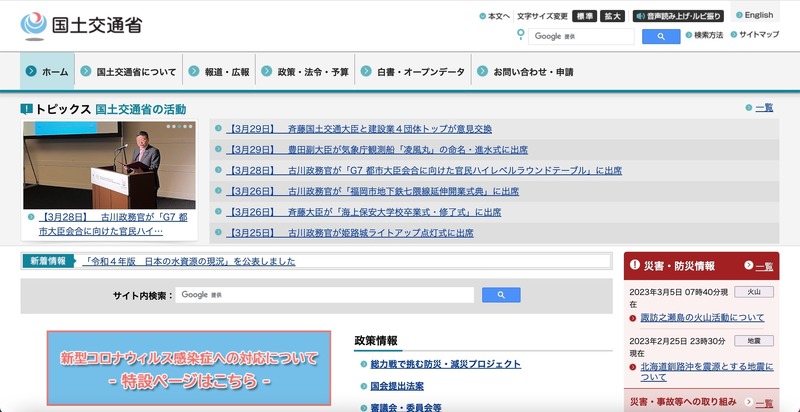800x412 pixels.
Task: Click the トピックス speech bubble icon
Action: 26,108
